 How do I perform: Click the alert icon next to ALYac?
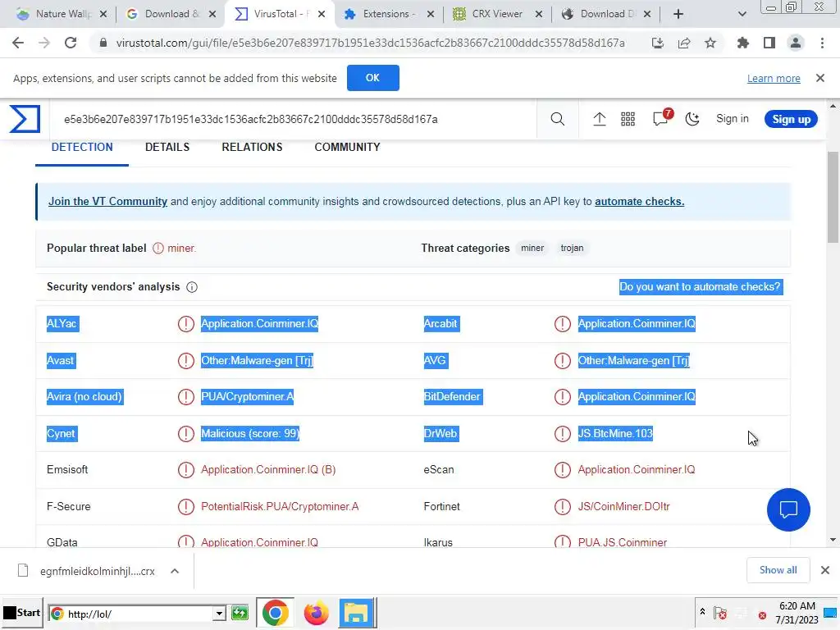186,323
